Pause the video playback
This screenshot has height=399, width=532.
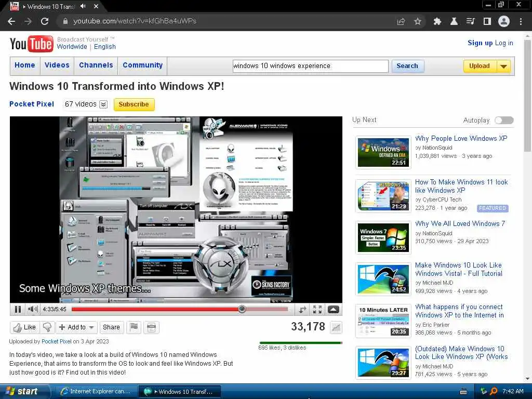(x=18, y=310)
